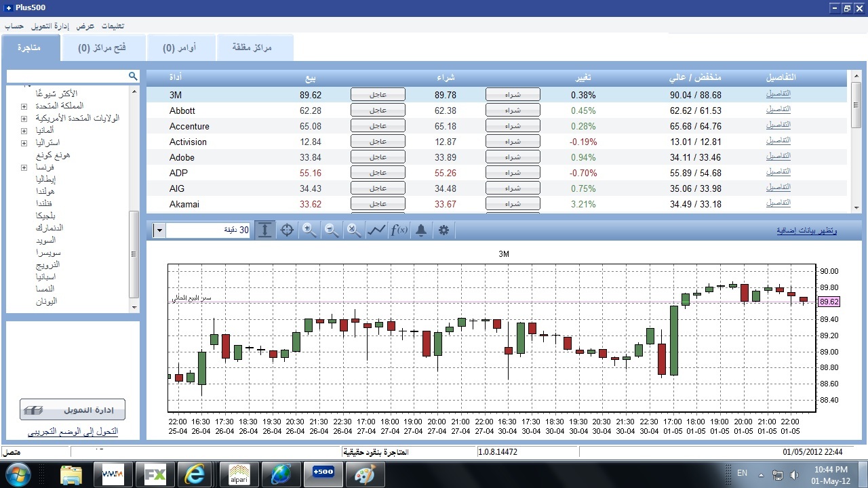Click the إدارة التمويل funds management button
Screen dimensions: 868x488
[x=73, y=409]
